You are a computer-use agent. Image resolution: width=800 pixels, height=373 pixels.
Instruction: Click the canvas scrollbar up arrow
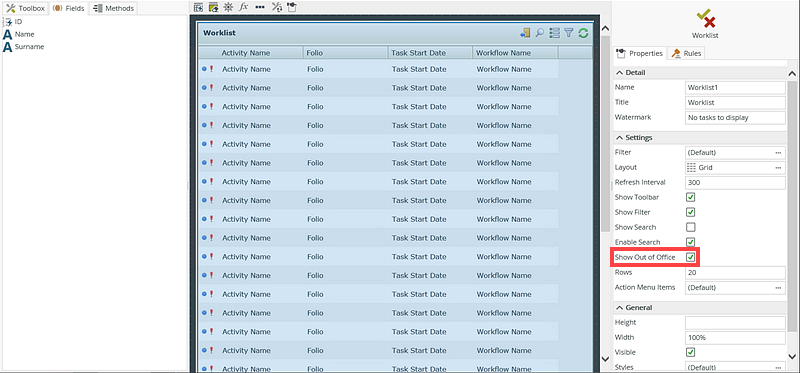[605, 29]
